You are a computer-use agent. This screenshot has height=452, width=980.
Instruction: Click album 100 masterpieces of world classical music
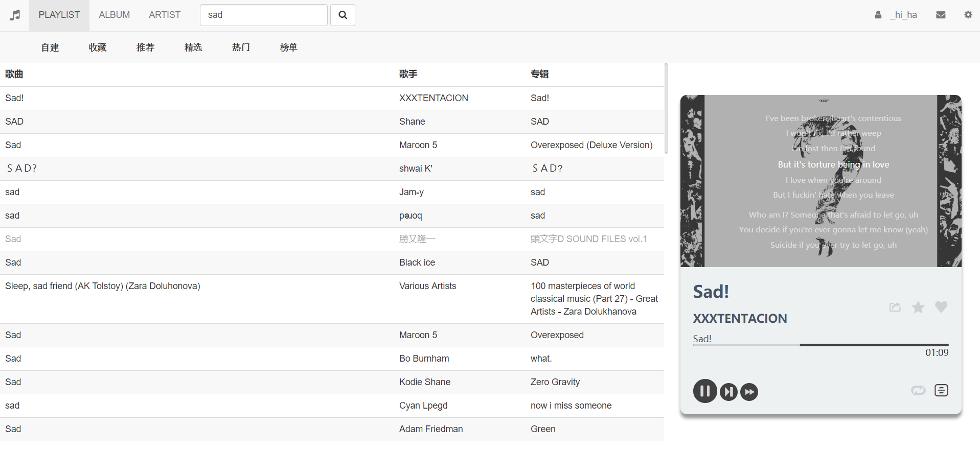[594, 299]
